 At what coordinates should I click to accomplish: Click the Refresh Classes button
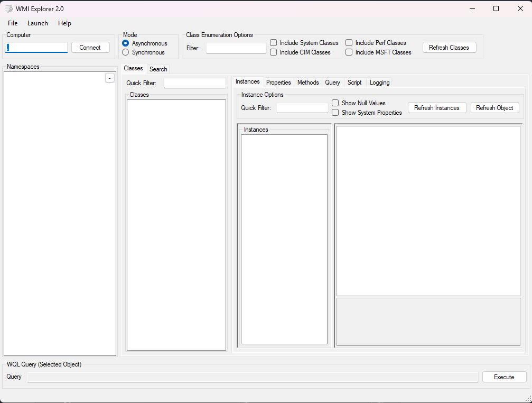[x=449, y=48]
